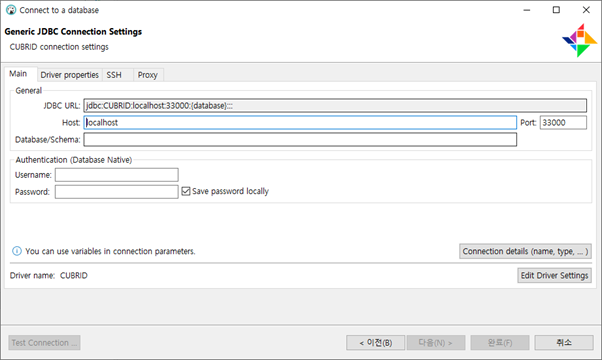Click the JDBC URL field
Viewport: 602px width, 360px height.
[x=335, y=106]
